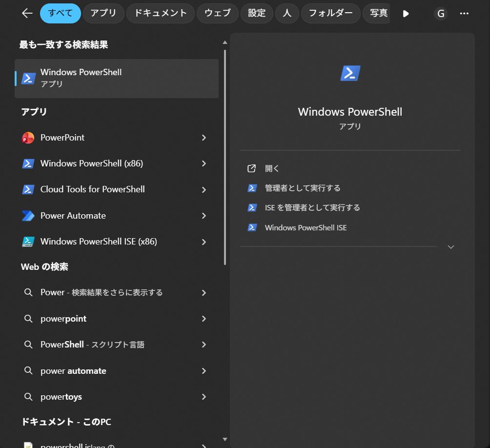Open the three-dot overflow menu at top right
Screen dimensions: 490x448
click(x=464, y=13)
